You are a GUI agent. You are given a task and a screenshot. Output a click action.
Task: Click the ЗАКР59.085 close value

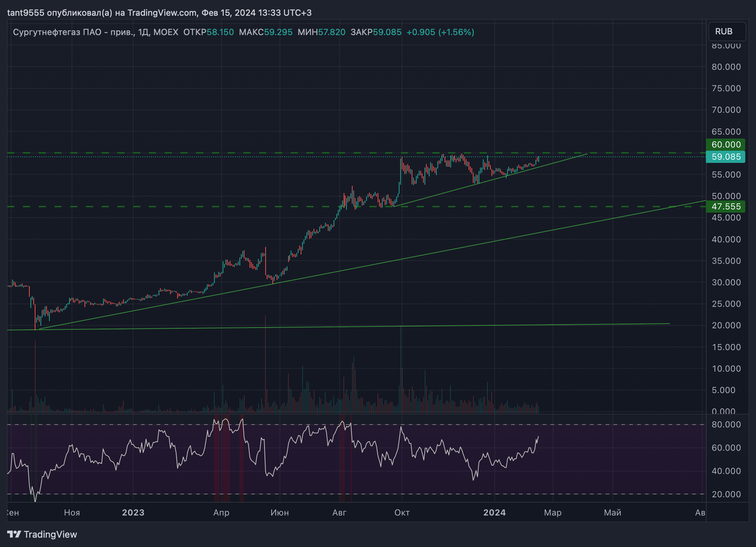(376, 31)
